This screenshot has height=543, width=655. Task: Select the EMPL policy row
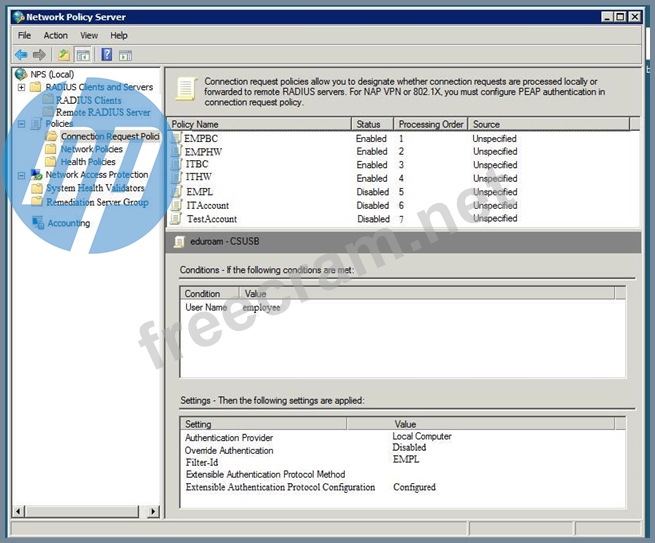point(404,192)
